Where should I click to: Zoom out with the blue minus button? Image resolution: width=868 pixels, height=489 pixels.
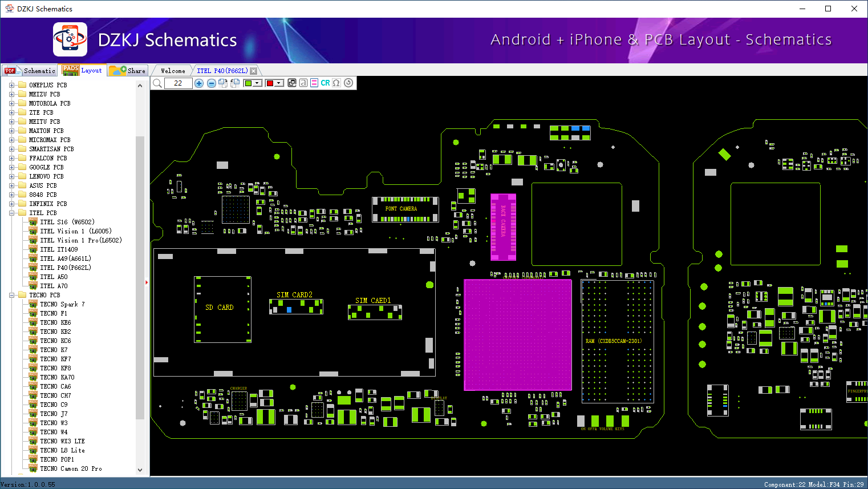click(212, 83)
